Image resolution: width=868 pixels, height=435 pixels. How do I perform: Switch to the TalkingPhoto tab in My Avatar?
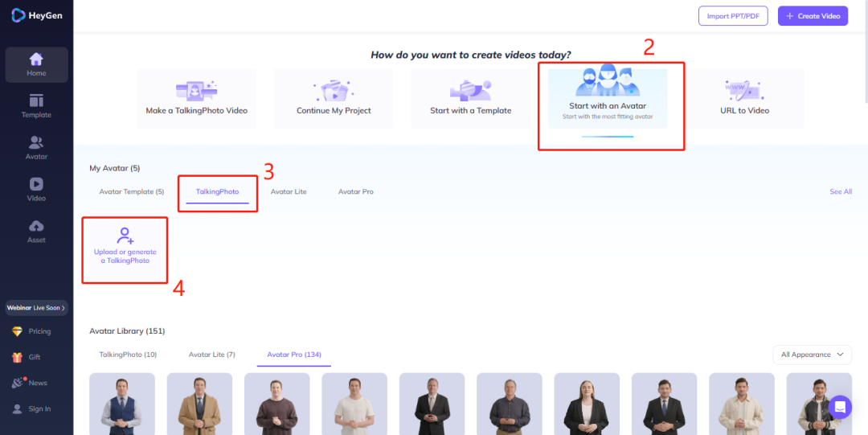tap(217, 191)
